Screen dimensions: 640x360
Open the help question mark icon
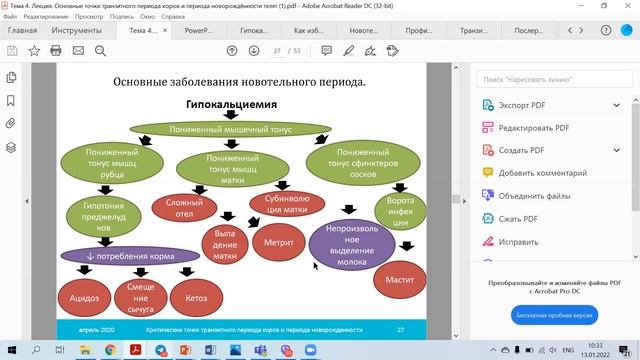point(606,31)
